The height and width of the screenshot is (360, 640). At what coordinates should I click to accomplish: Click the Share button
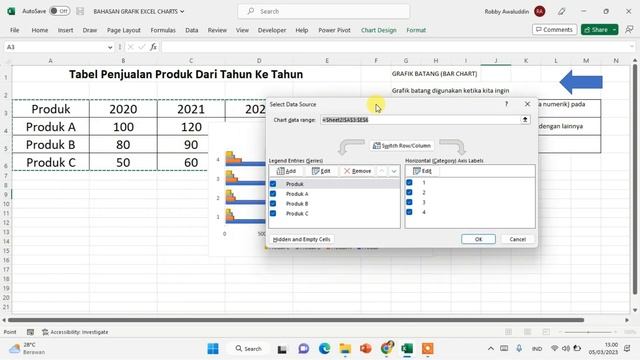coord(596,29)
